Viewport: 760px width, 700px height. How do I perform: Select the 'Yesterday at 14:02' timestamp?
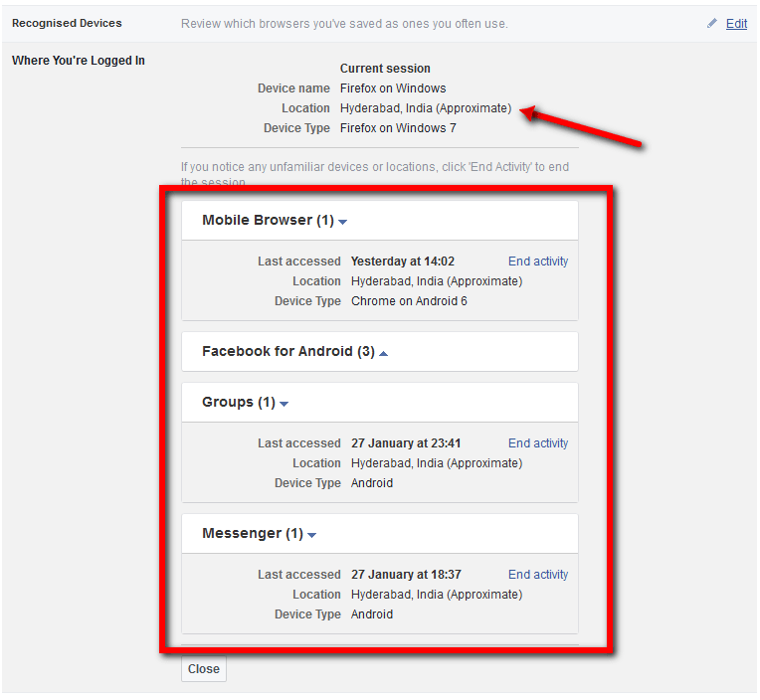403,262
